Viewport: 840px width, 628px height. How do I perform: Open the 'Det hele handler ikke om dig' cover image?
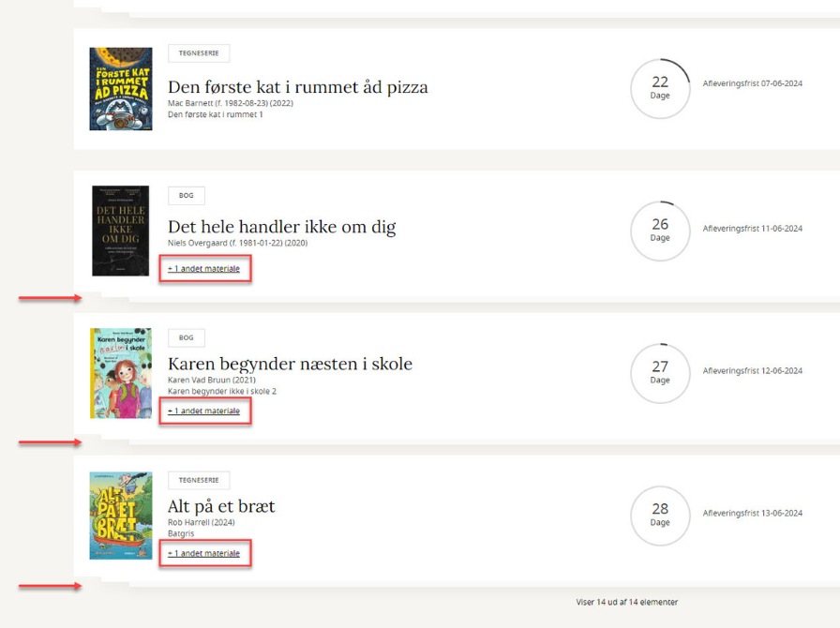tap(121, 231)
